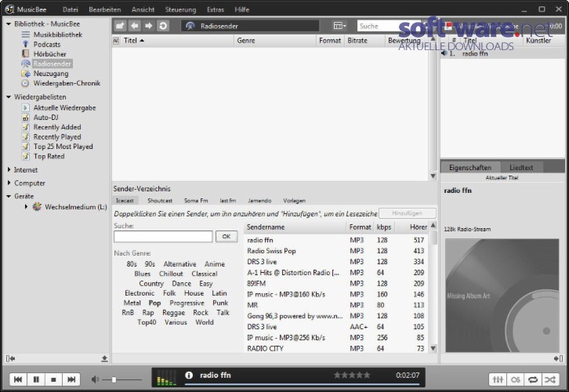Select Wechselmedium (L:) device

pos(76,207)
